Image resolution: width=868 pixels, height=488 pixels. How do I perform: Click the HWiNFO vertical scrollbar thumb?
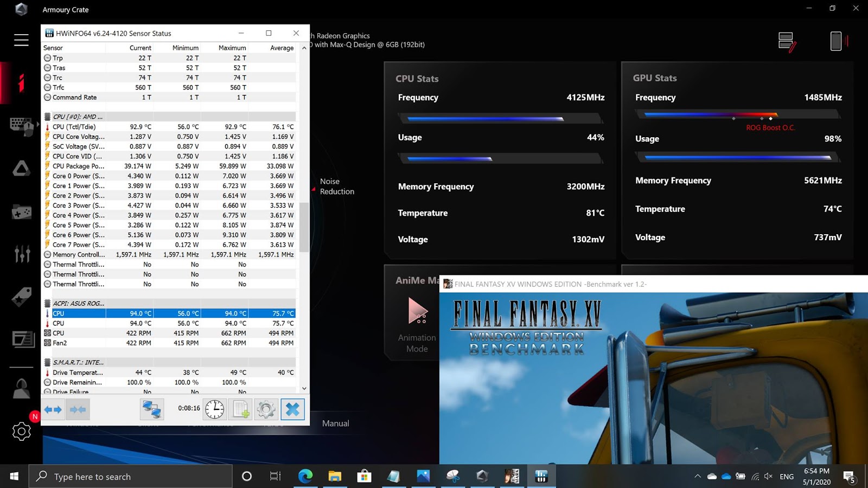pyautogui.click(x=304, y=227)
